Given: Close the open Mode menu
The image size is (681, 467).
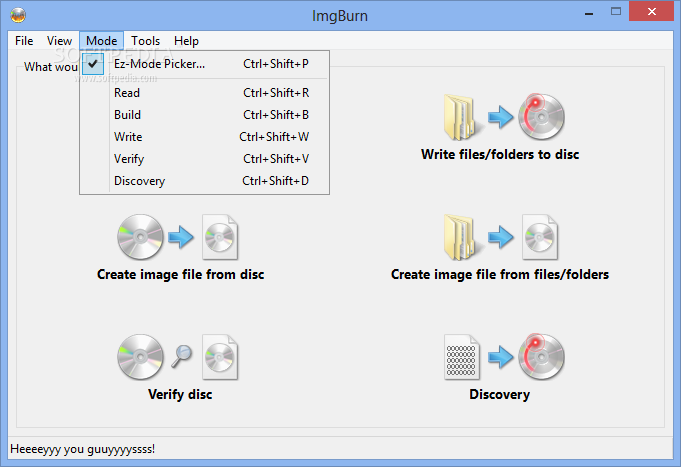Looking at the screenshot, I should click(x=101, y=41).
